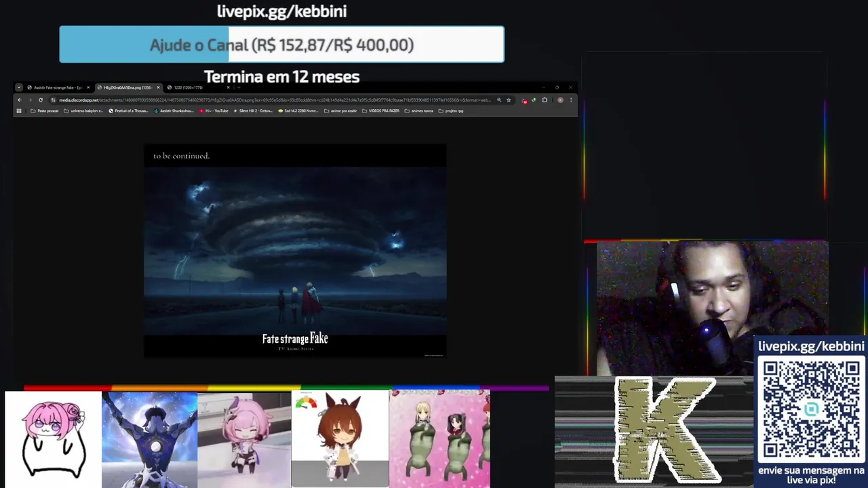Open the Assistir Shunkashuu... bookmark
The height and width of the screenshot is (488, 868).
coord(174,110)
